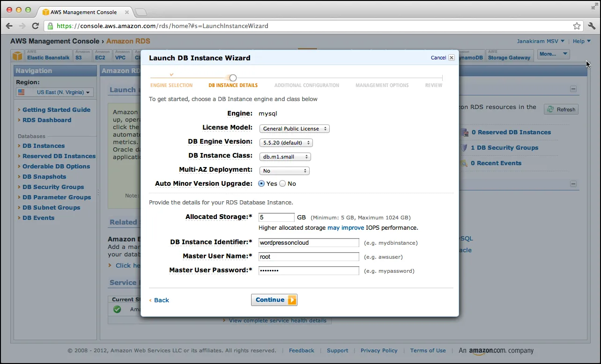Open Chrome wrench settings menu

click(592, 26)
